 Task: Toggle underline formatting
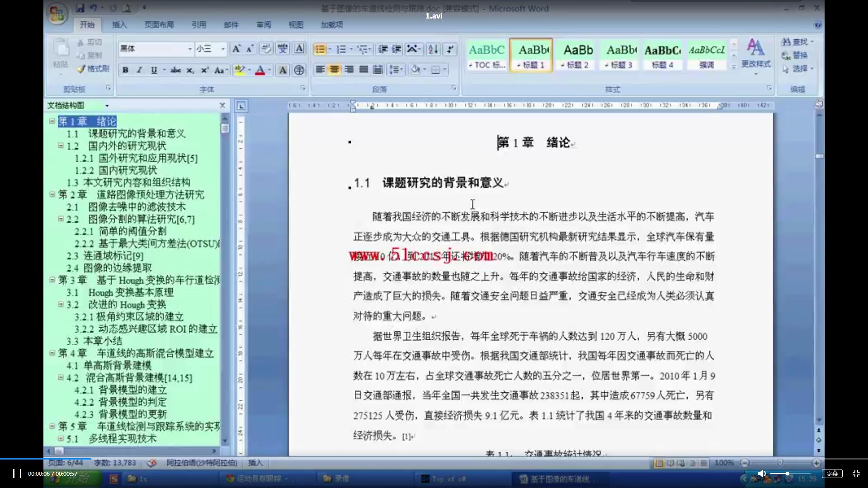pos(154,70)
